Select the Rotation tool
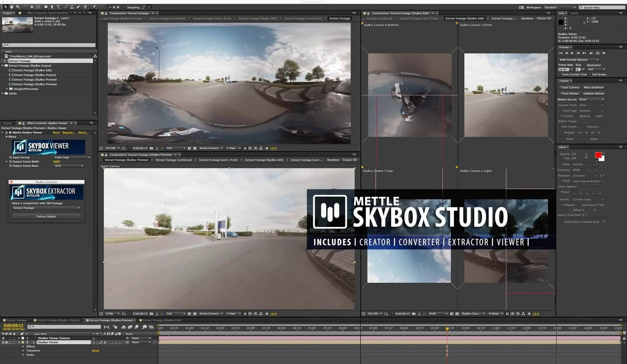 (x=26, y=7)
